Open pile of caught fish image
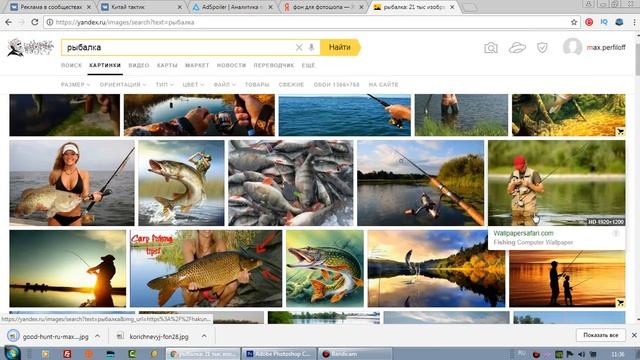640x360 pixels. point(291,183)
